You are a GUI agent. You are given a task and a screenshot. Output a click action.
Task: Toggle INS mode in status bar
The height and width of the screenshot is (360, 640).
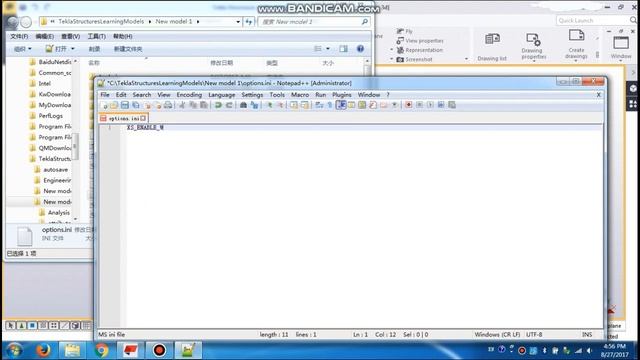tap(587, 334)
